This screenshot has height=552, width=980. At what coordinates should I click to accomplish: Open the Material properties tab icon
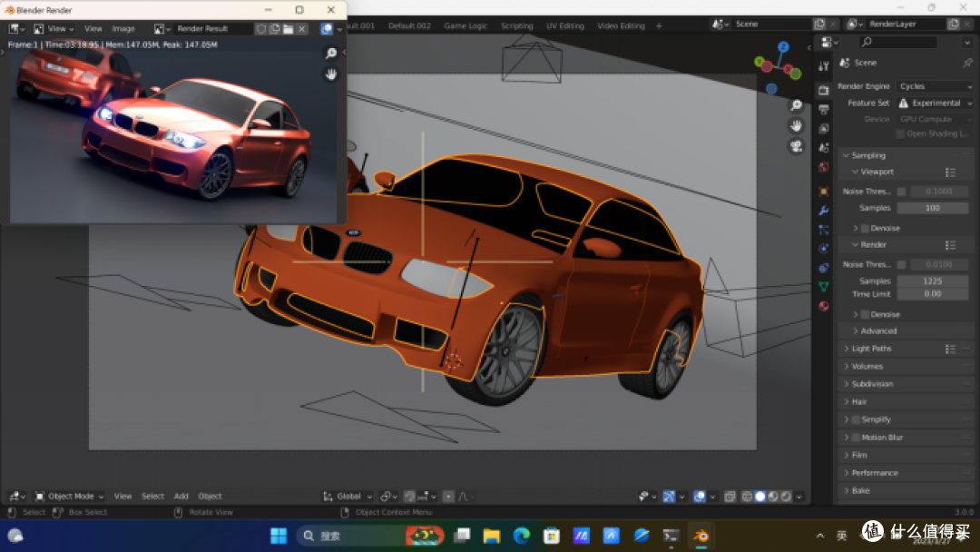pyautogui.click(x=824, y=306)
